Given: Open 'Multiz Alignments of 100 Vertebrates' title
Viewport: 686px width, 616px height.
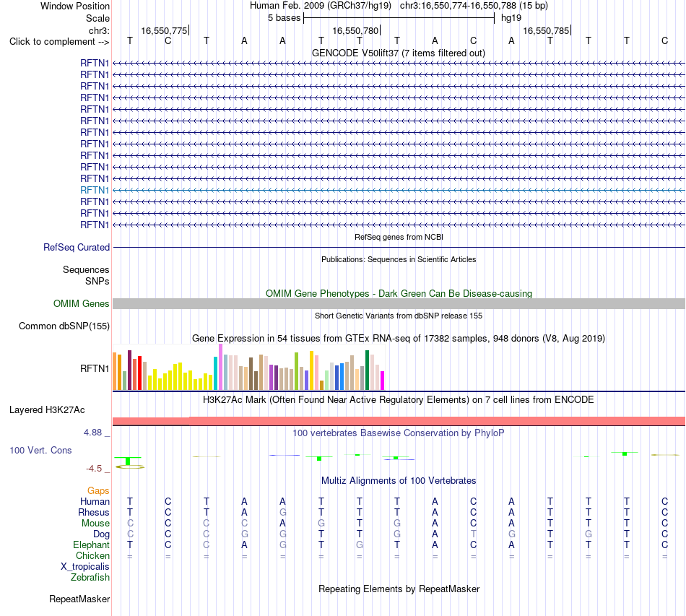Looking at the screenshot, I should [399, 481].
